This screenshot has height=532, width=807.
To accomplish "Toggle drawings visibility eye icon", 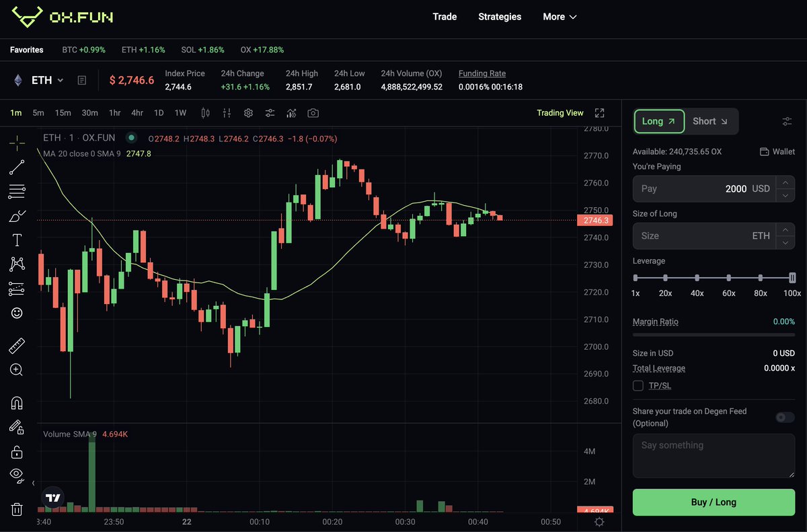I will click(x=17, y=474).
